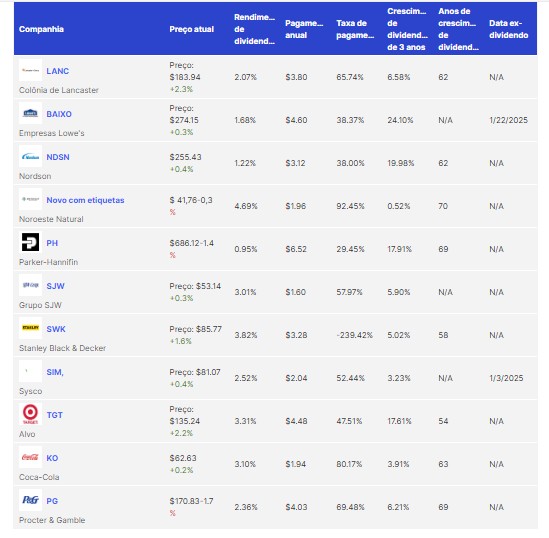Select the 80.17% Coca-Cola payout ratio
The image size is (549, 538).
click(349, 464)
